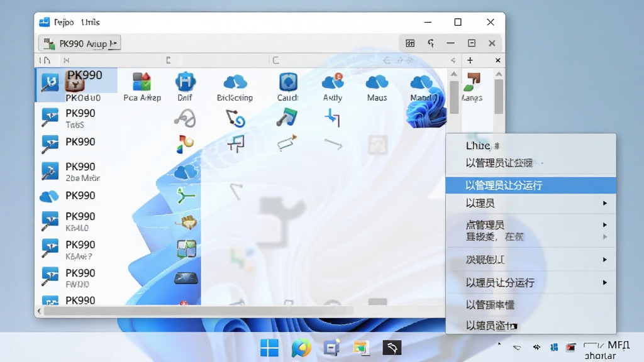Select the map tiles icon
Image resolution: width=644 pixels, height=362 pixels.
coord(186,249)
